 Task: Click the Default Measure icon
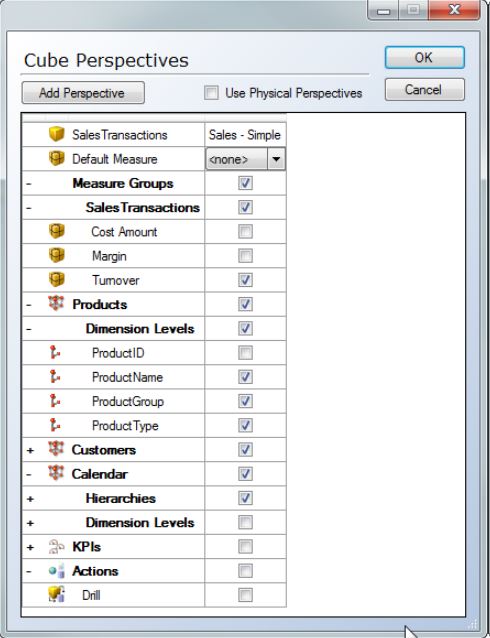(57, 158)
